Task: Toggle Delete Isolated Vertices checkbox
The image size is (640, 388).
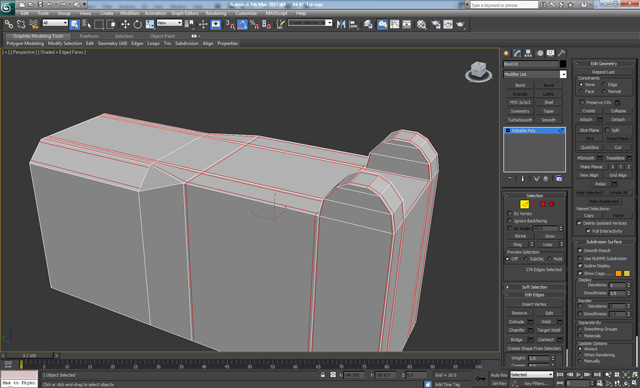Action: pos(579,223)
